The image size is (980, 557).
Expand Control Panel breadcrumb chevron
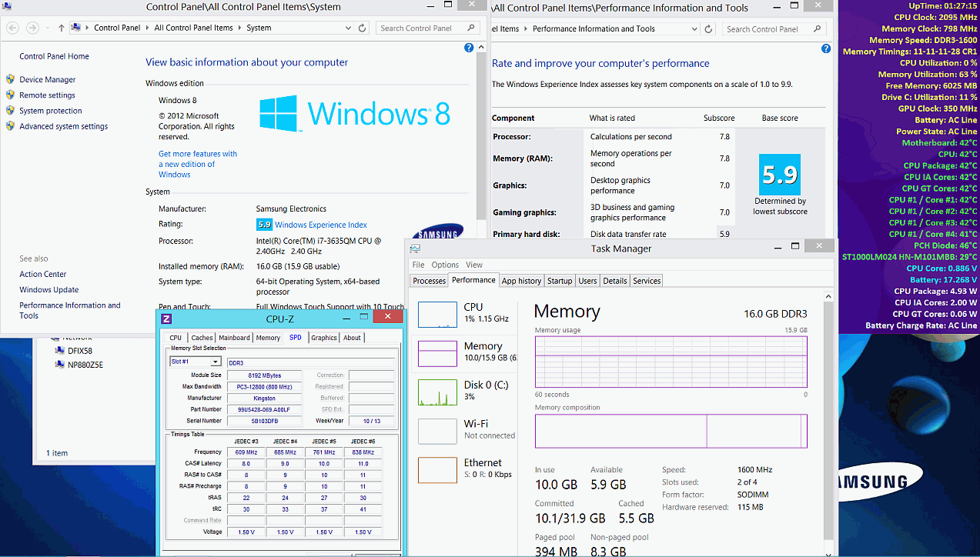tap(147, 28)
